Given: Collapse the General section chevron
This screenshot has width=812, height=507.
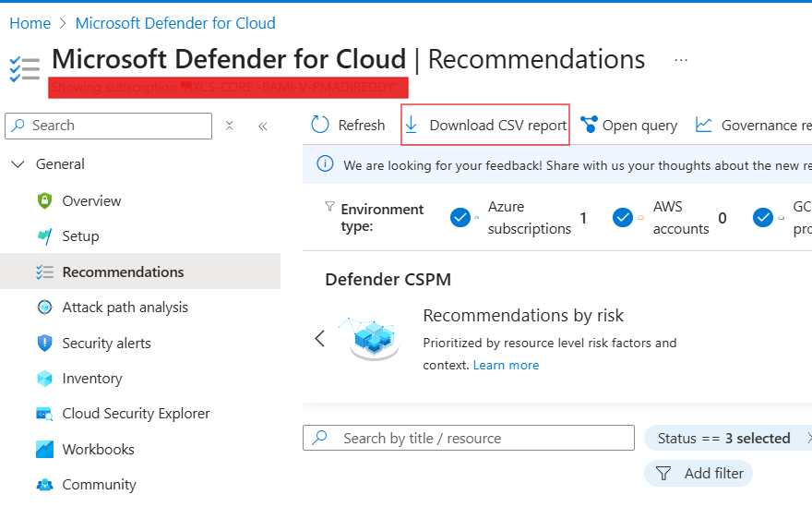Looking at the screenshot, I should [x=18, y=164].
